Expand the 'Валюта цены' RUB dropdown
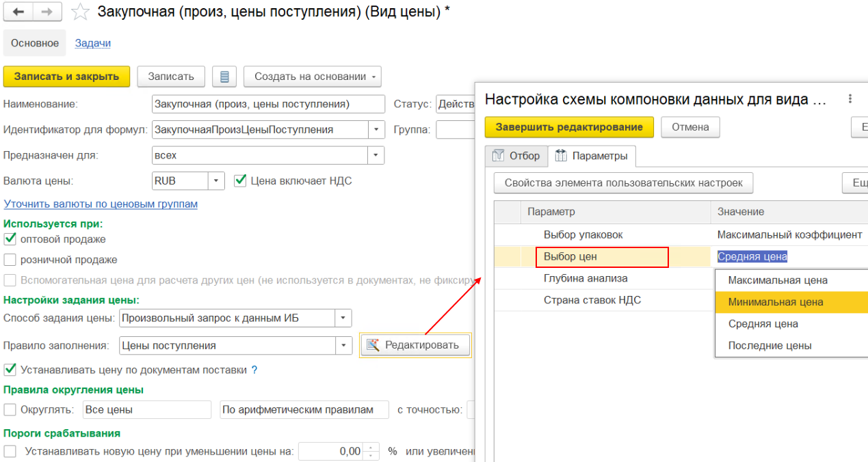 click(x=216, y=181)
